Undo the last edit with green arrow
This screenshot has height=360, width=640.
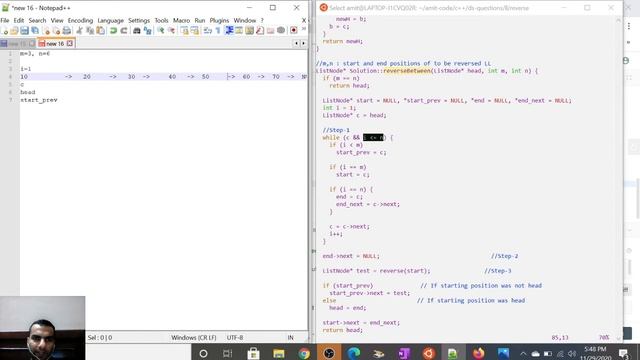pyautogui.click(x=113, y=31)
